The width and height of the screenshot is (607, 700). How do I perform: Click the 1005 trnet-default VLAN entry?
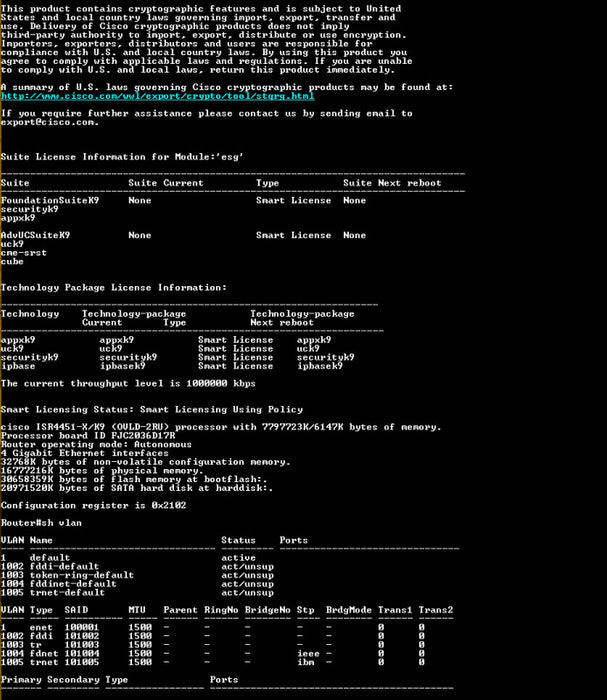(137, 593)
